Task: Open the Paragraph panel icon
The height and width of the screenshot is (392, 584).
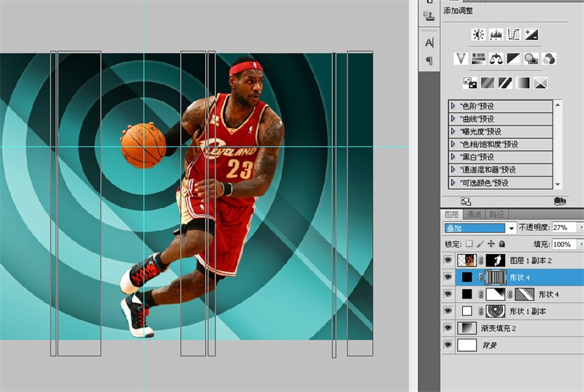Action: pos(429,61)
